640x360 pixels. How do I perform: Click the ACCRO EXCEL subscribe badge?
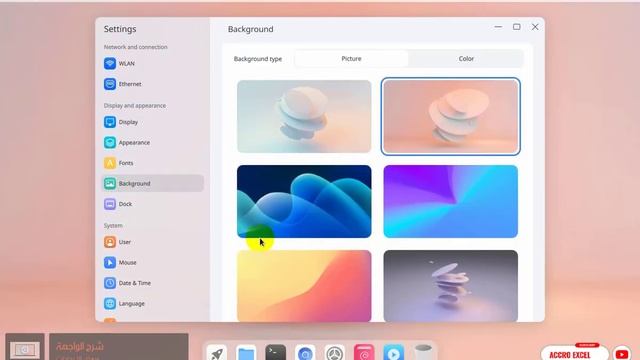tap(575, 353)
